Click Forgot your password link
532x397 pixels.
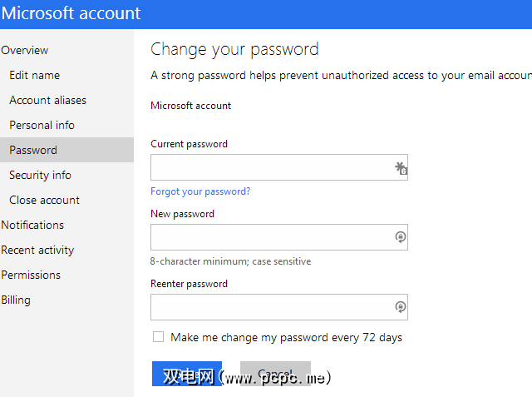(x=200, y=191)
